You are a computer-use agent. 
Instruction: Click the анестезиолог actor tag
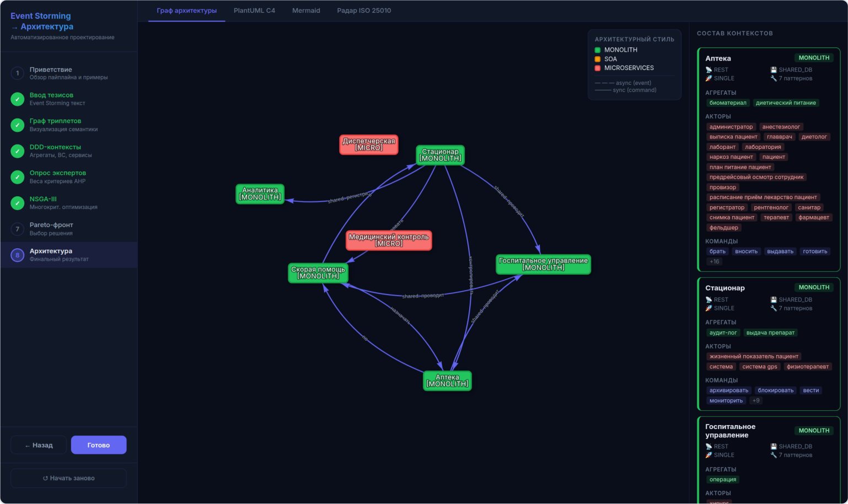coord(781,127)
